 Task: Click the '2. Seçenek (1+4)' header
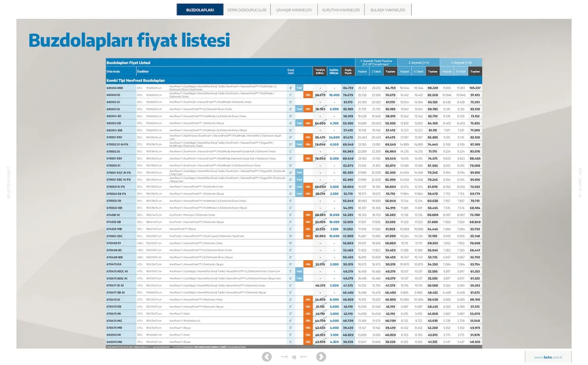[419, 63]
